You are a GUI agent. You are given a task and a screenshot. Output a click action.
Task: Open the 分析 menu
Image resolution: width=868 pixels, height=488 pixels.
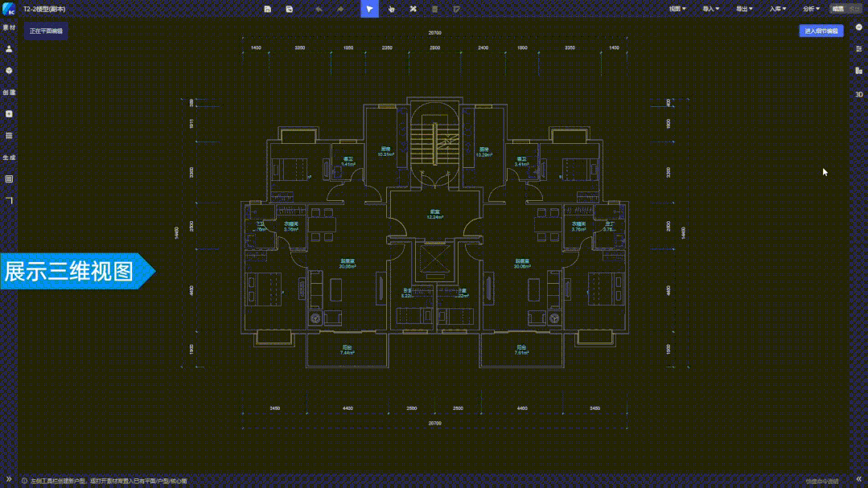[x=811, y=9]
